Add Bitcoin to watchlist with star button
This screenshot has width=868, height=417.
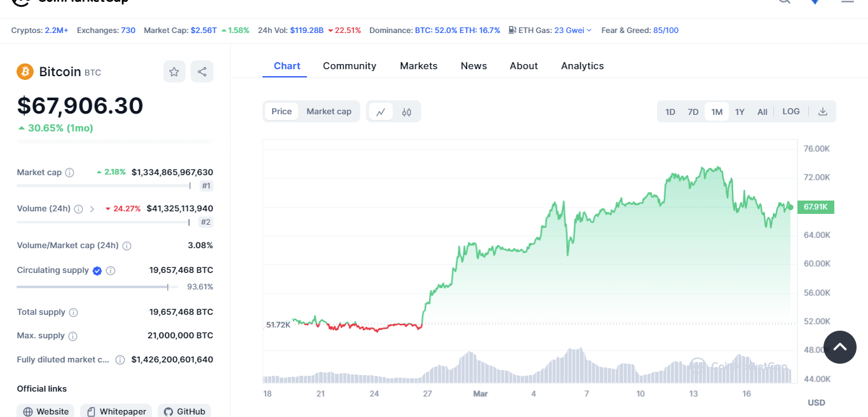pos(174,72)
